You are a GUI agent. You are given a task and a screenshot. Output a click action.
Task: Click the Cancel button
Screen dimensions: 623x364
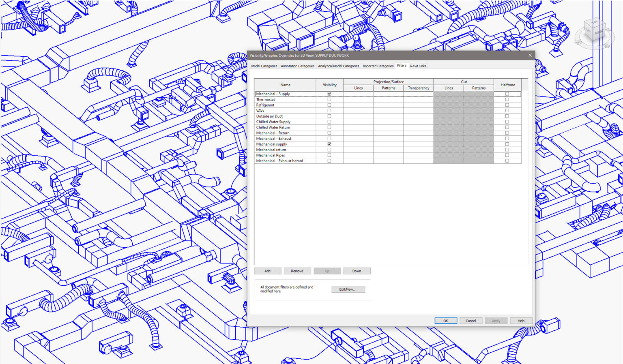pos(471,321)
